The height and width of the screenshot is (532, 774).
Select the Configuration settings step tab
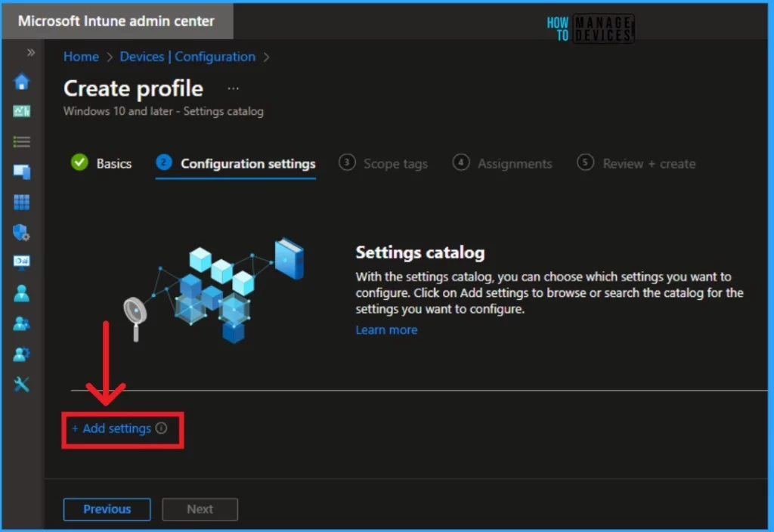[x=236, y=163]
